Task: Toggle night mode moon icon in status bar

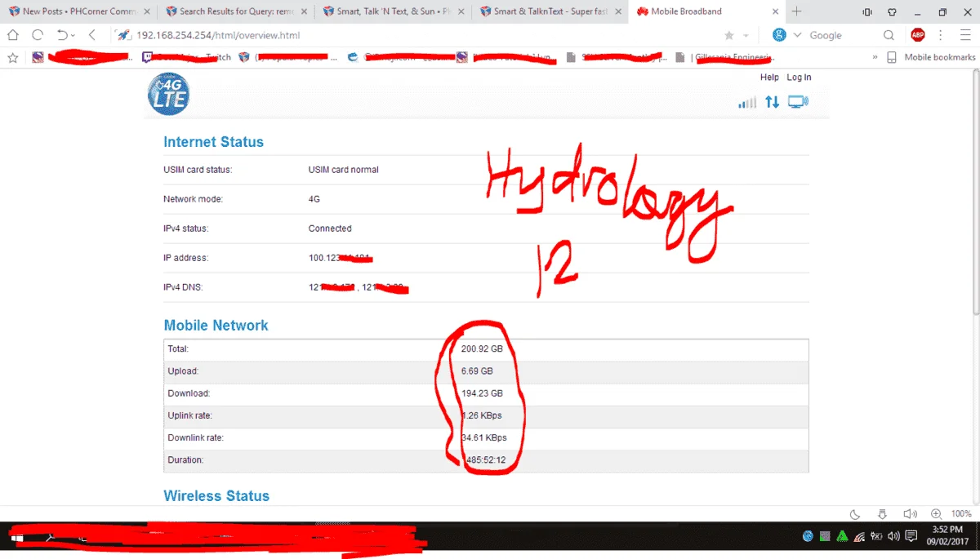Action: (855, 514)
